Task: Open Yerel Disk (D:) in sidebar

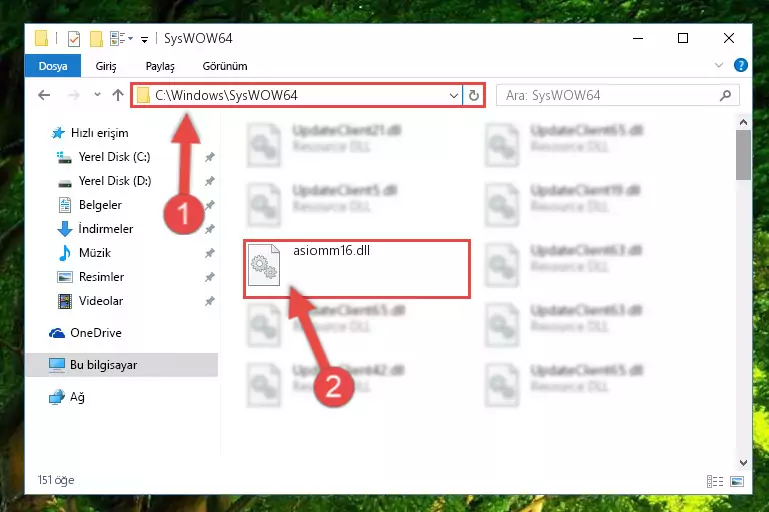Action: pyautogui.click(x=115, y=181)
